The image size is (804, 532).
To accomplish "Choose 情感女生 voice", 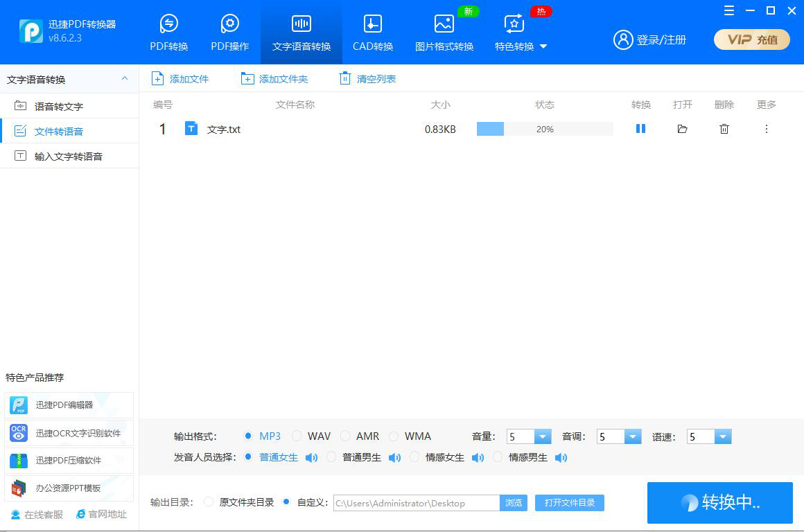I will [414, 456].
